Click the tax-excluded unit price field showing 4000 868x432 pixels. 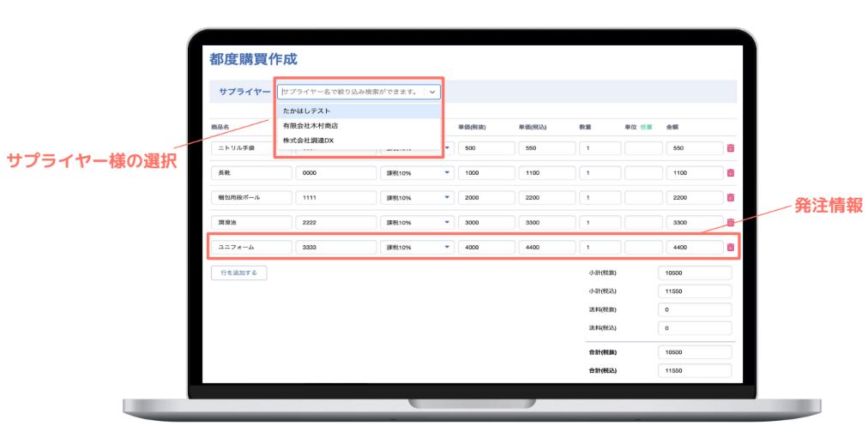(485, 248)
